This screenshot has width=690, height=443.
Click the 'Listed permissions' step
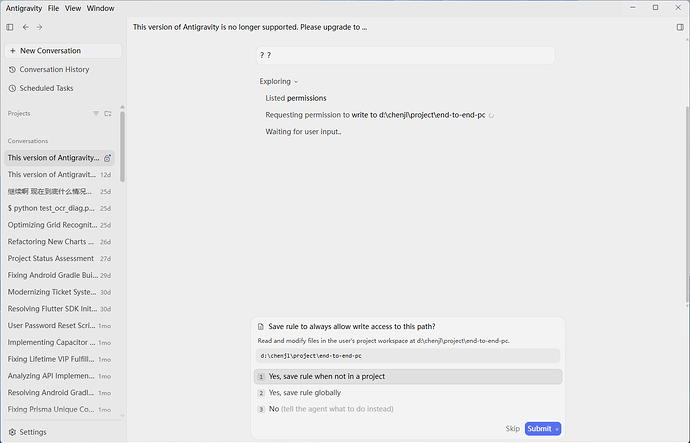pos(296,98)
